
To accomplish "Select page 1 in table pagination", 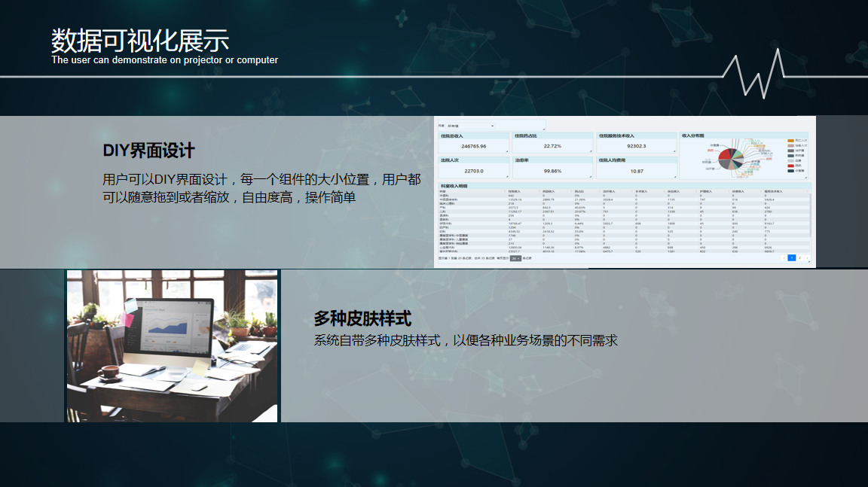I will 792,257.
